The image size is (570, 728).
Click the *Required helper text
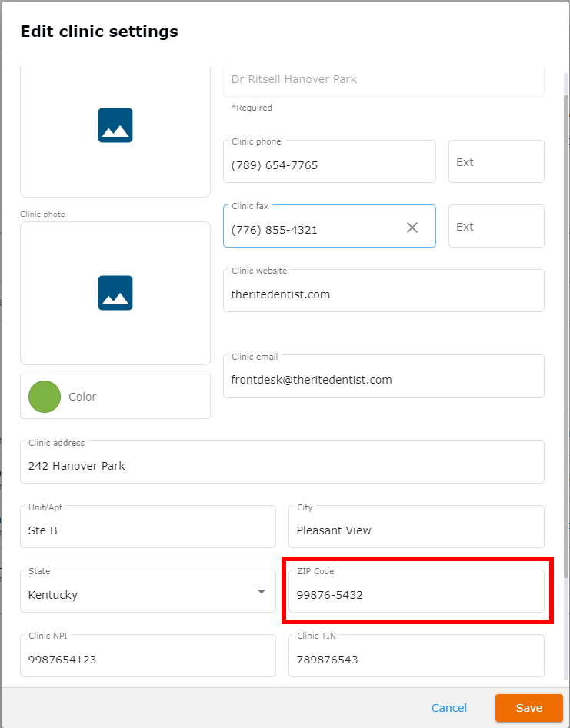tap(252, 108)
